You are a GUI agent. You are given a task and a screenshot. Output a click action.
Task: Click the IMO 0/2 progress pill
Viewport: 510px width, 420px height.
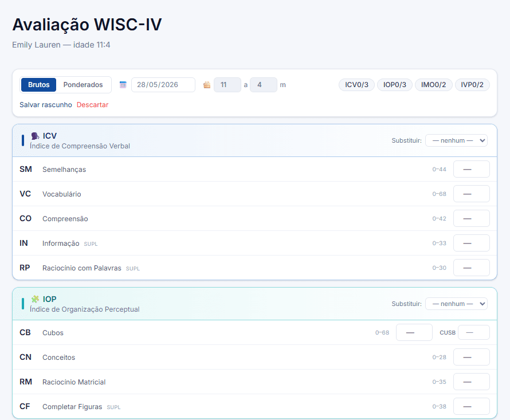(434, 85)
